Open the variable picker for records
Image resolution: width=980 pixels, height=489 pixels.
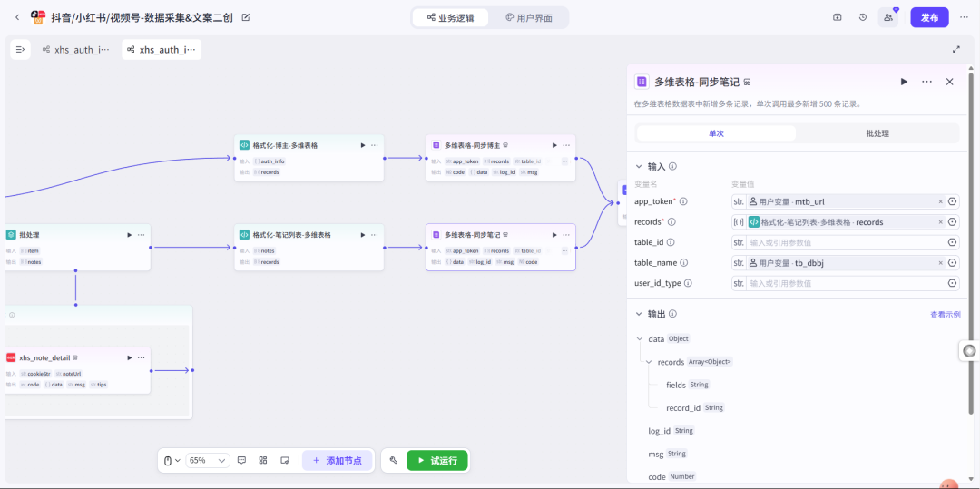pos(953,221)
